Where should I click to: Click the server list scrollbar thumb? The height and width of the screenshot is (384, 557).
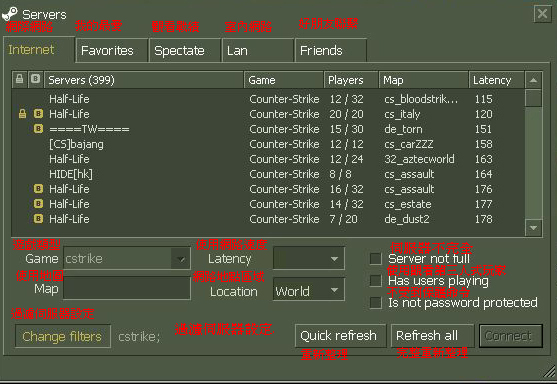(x=533, y=98)
